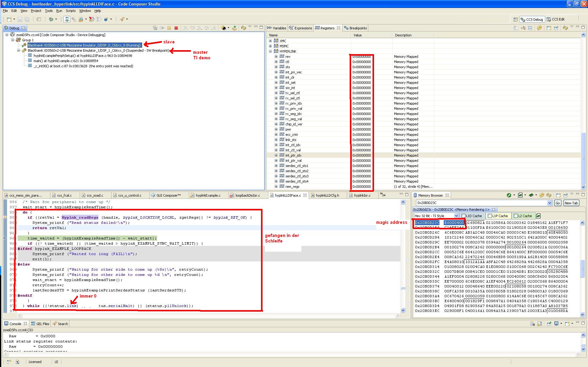
Task: Click the Save Memory icon in Memory Browser
Action: (x=520, y=195)
